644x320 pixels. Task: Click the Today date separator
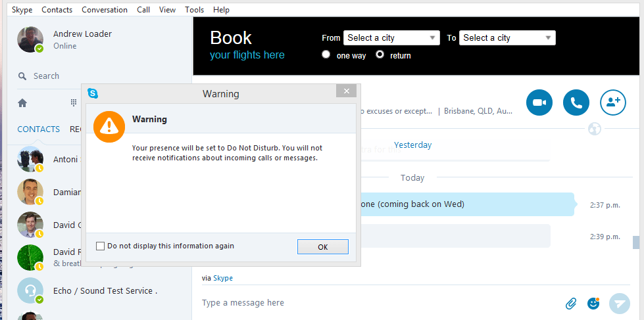(412, 177)
